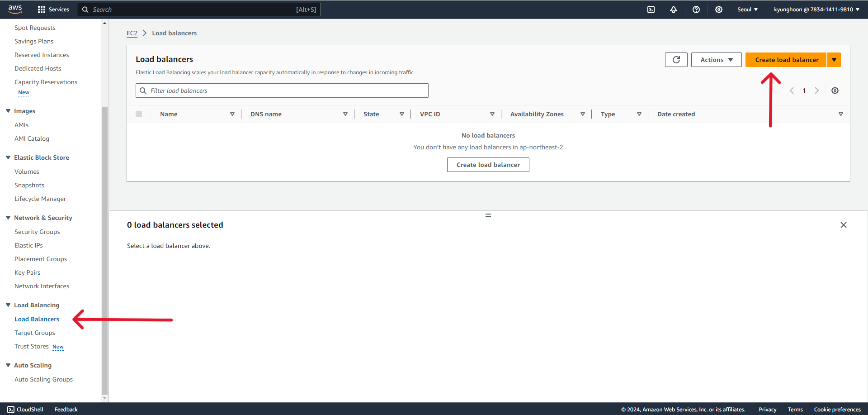This screenshot has height=415, width=868.
Task: Open Key Pairs in sidebar
Action: click(27, 272)
